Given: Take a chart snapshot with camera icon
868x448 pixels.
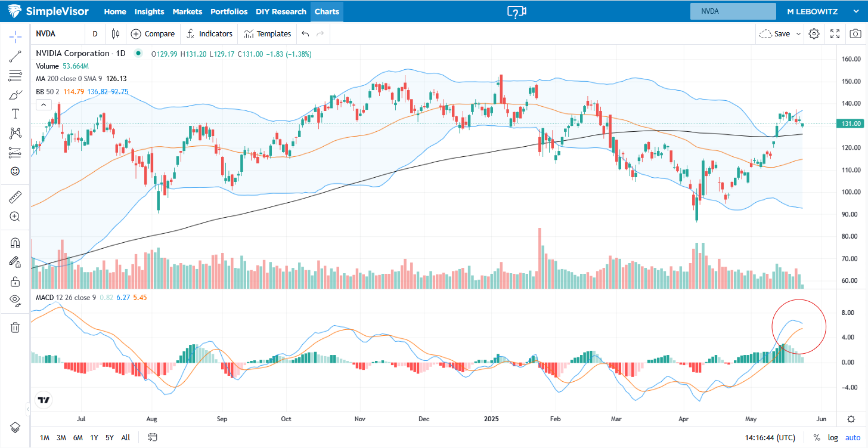Looking at the screenshot, I should coord(855,34).
